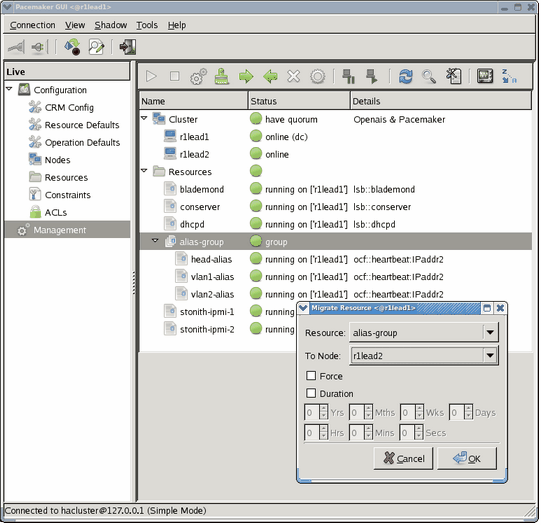The width and height of the screenshot is (541, 525).
Task: Collapse the alias-group expander
Action: [155, 240]
